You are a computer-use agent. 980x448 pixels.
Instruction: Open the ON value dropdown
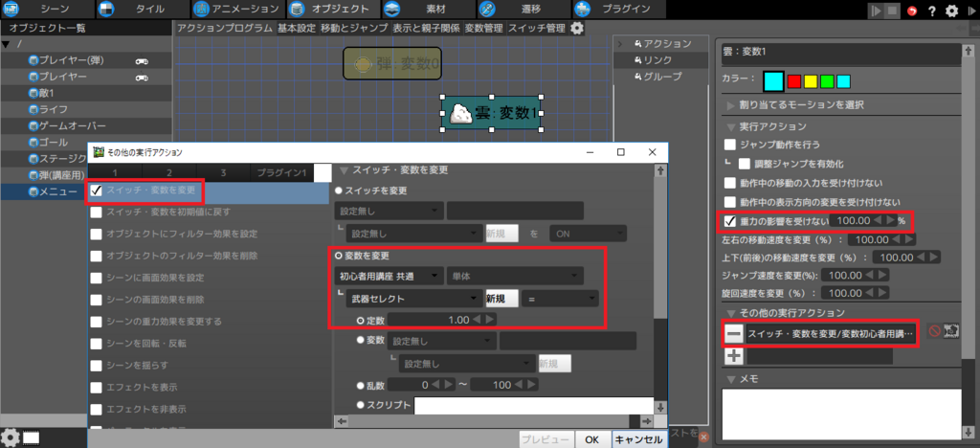[x=587, y=234]
